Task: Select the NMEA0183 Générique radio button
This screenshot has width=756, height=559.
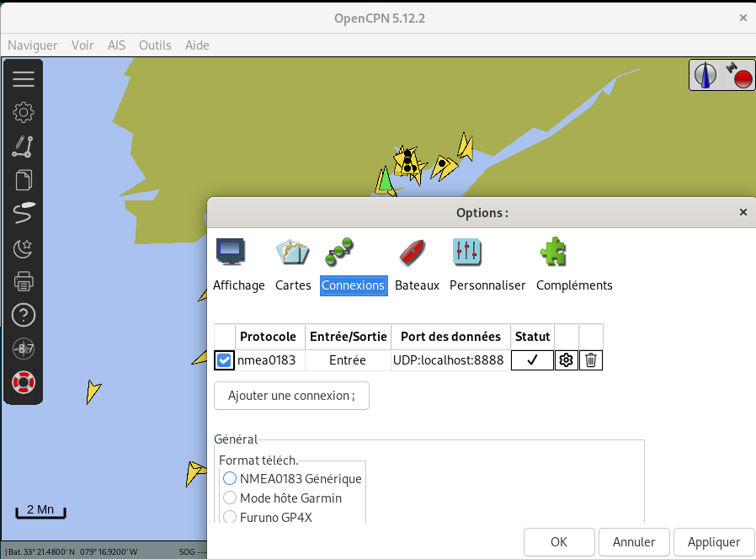Action: tap(230, 478)
